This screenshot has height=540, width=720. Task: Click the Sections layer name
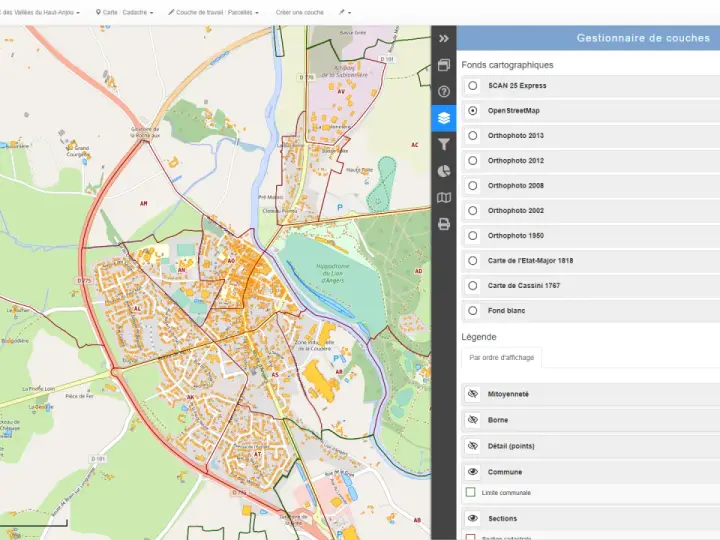pyautogui.click(x=502, y=518)
